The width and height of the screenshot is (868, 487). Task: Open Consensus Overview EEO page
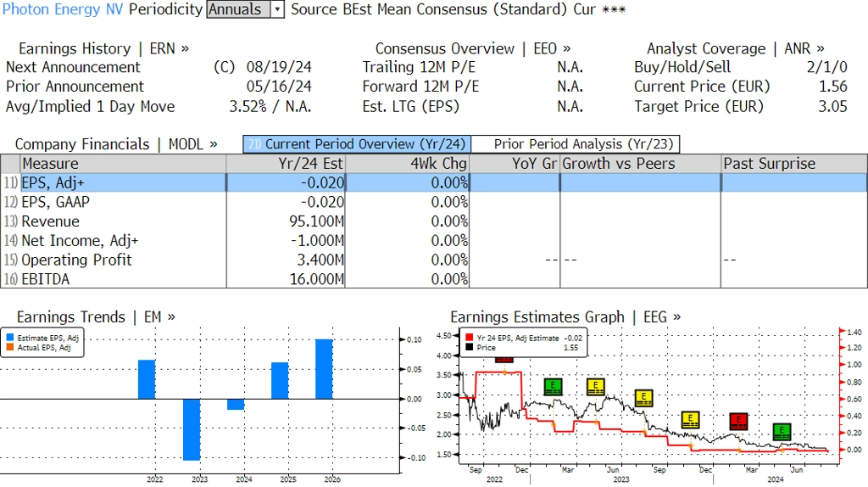[x=473, y=48]
